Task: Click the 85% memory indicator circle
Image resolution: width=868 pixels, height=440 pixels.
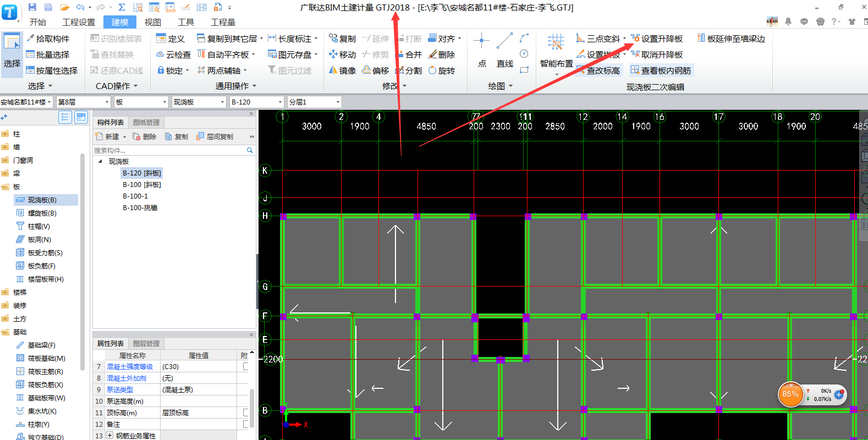Action: 790,394
